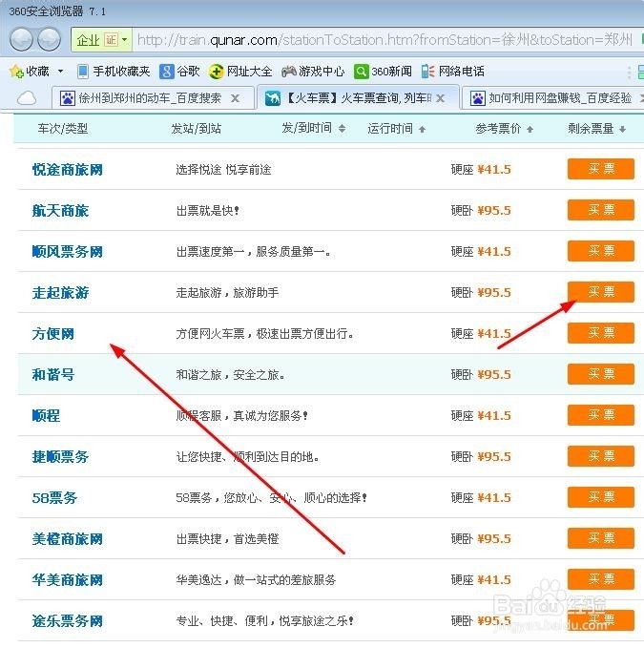This screenshot has width=644, height=648.
Task: Click 发站/到站 column header
Action: tap(197, 129)
